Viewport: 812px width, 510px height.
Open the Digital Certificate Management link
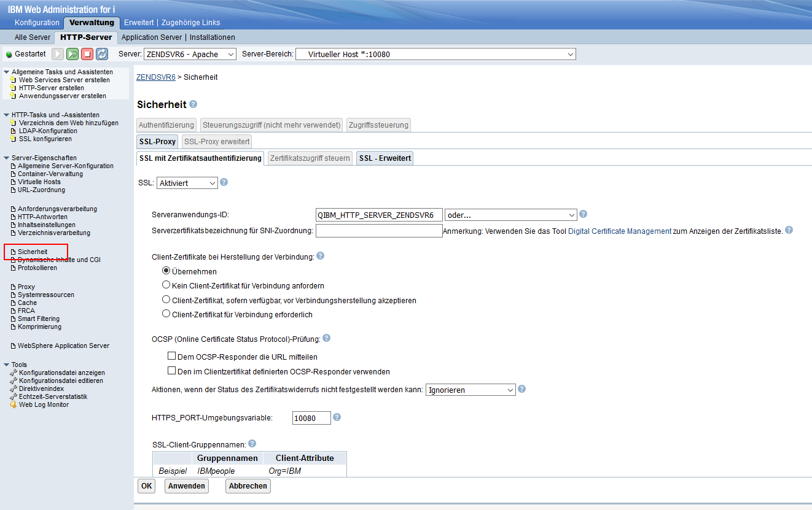point(619,231)
